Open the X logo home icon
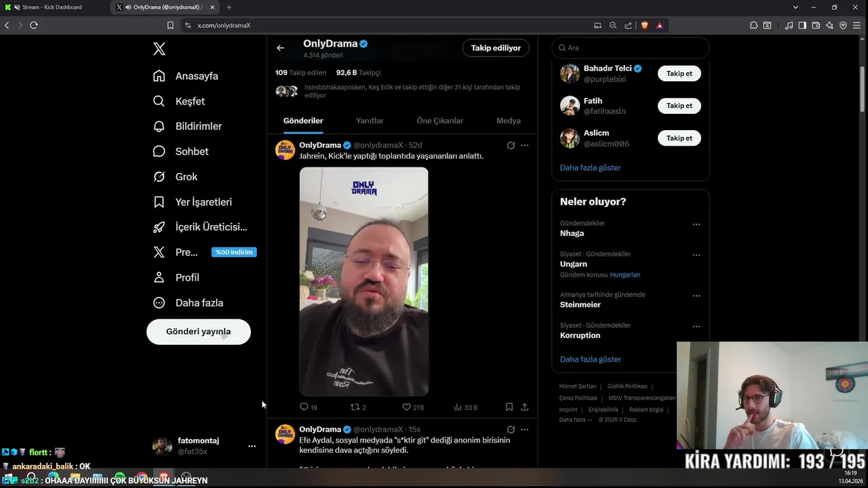 pyautogui.click(x=159, y=49)
